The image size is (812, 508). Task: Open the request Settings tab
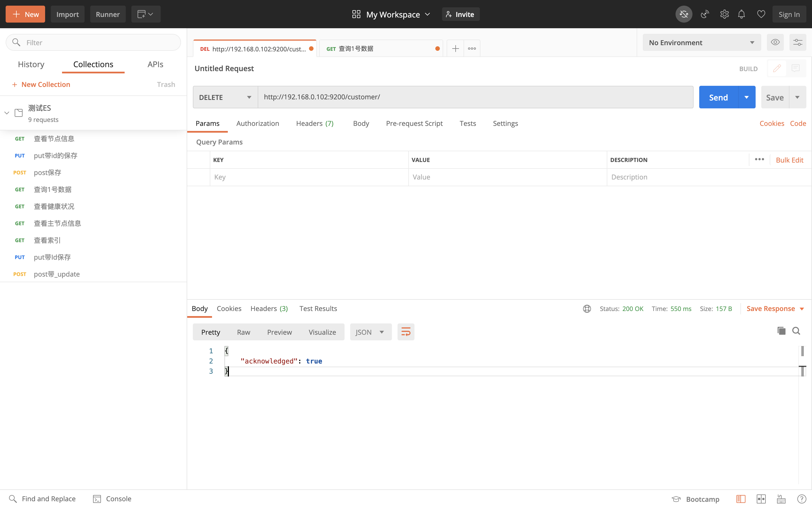point(505,123)
